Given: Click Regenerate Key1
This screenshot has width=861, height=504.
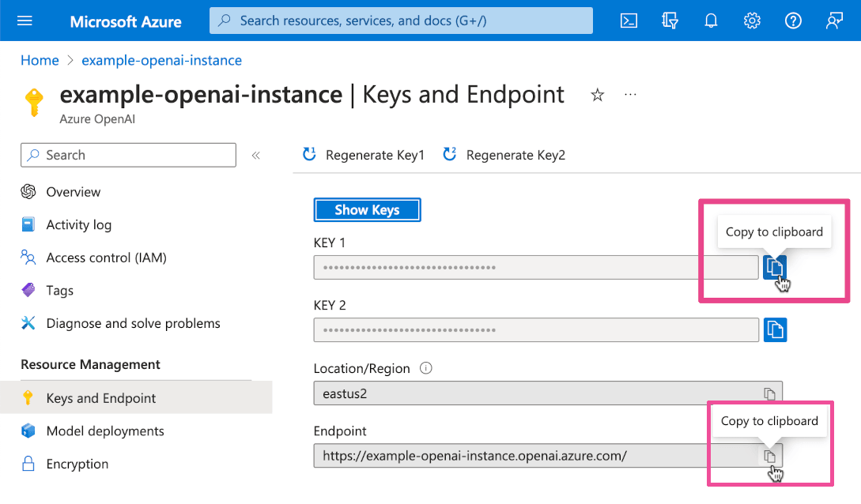Looking at the screenshot, I should click(364, 156).
